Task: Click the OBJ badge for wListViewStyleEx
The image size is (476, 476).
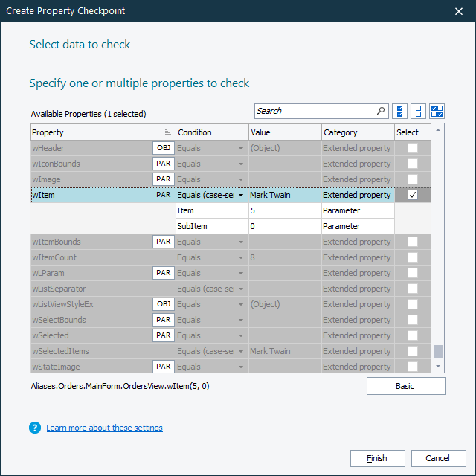Action: [164, 304]
